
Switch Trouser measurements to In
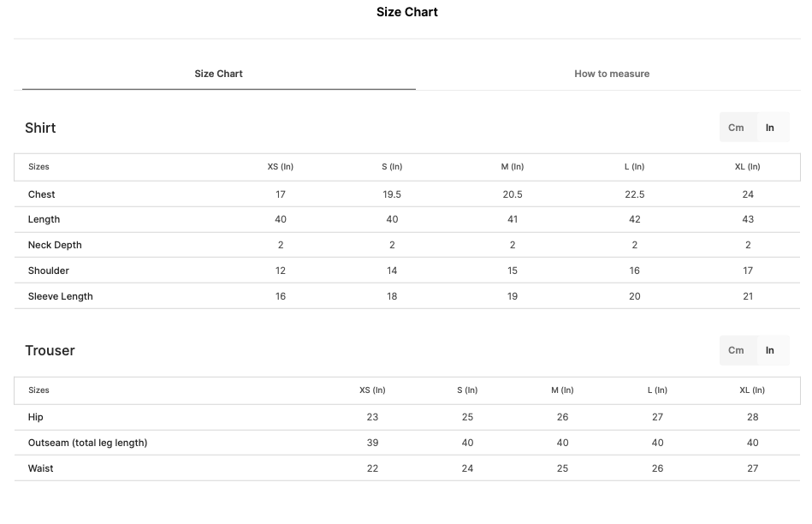770,350
